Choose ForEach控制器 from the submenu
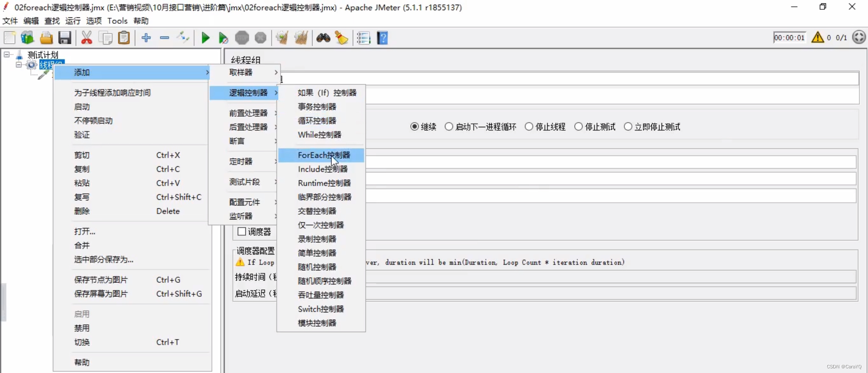 click(x=321, y=155)
